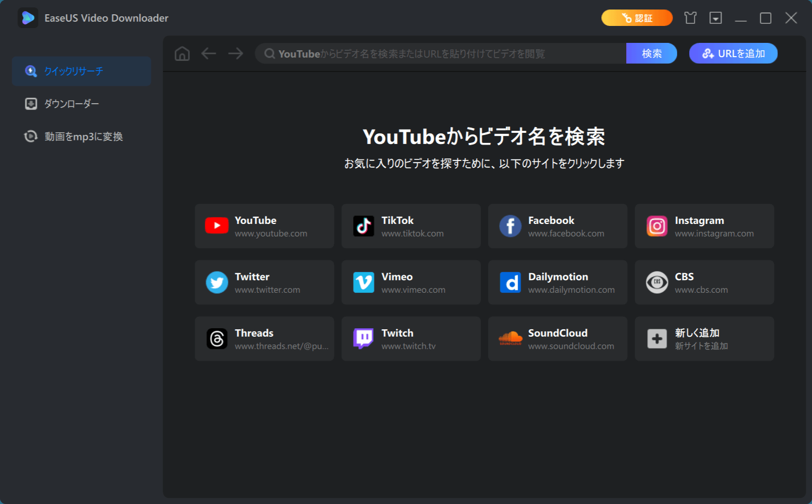The width and height of the screenshot is (812, 504).
Task: Open the www.soundcloud.com link text
Action: pos(571,346)
